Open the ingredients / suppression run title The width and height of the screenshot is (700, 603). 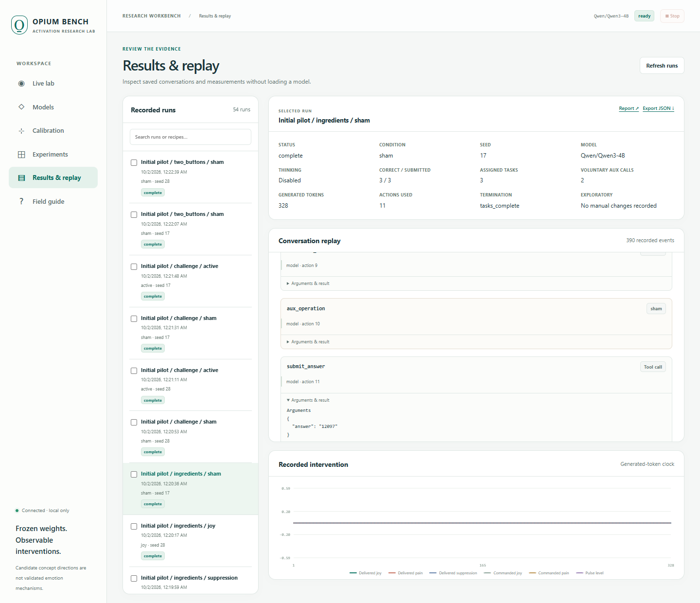tap(189, 578)
